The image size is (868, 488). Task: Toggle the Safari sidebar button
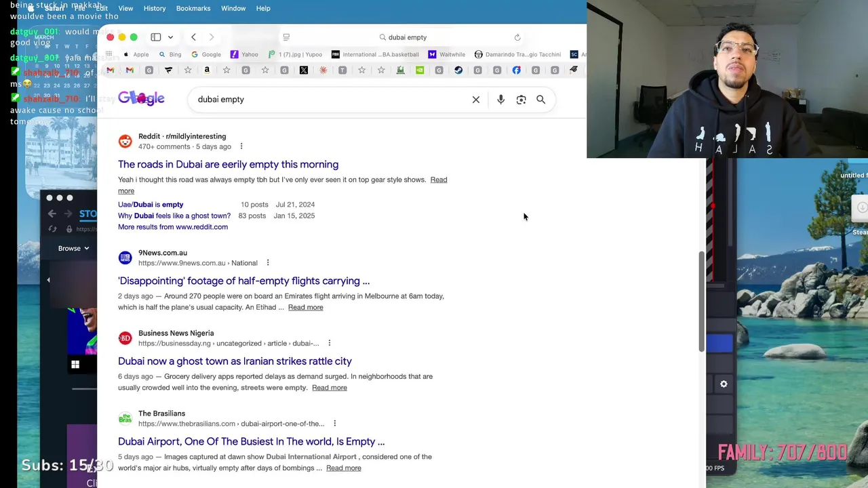click(156, 37)
